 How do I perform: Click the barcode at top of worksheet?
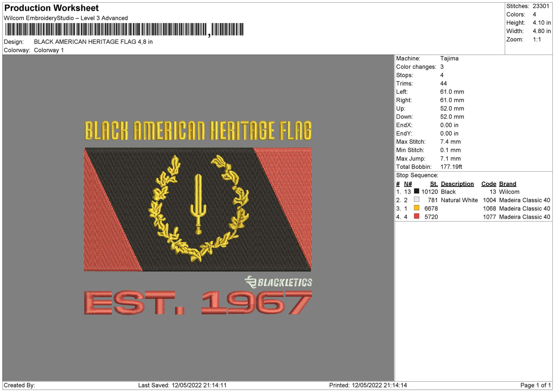pyautogui.click(x=124, y=30)
